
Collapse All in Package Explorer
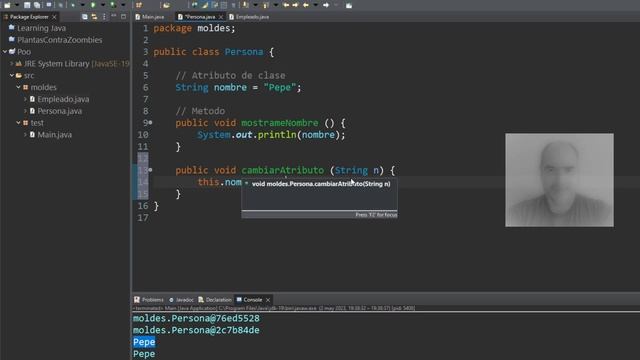click(84, 17)
